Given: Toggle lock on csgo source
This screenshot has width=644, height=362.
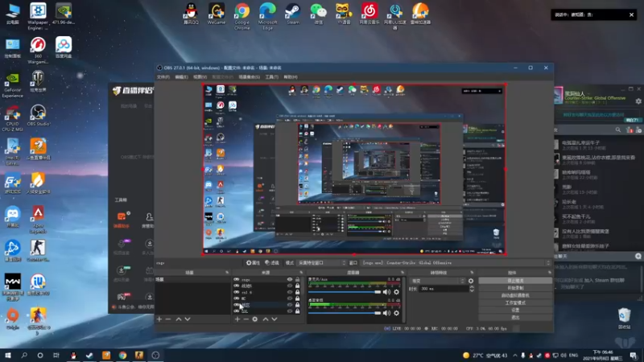Looking at the screenshot, I should click(297, 279).
